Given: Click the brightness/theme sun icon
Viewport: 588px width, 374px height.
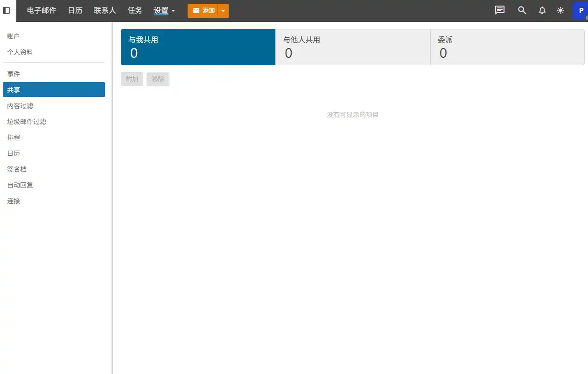Looking at the screenshot, I should (x=560, y=10).
